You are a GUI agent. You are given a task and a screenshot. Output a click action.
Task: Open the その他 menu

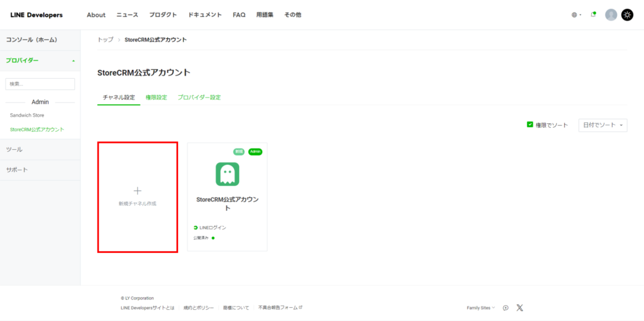(292, 15)
